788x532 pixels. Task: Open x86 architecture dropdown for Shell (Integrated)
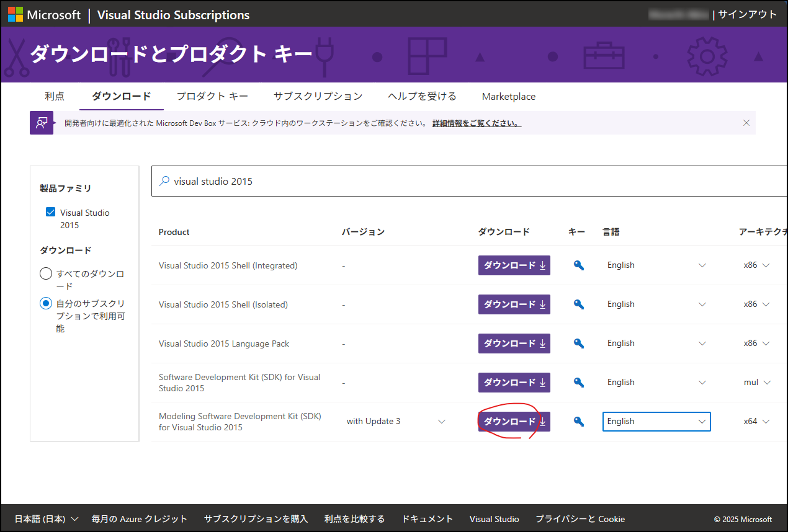pos(756,265)
